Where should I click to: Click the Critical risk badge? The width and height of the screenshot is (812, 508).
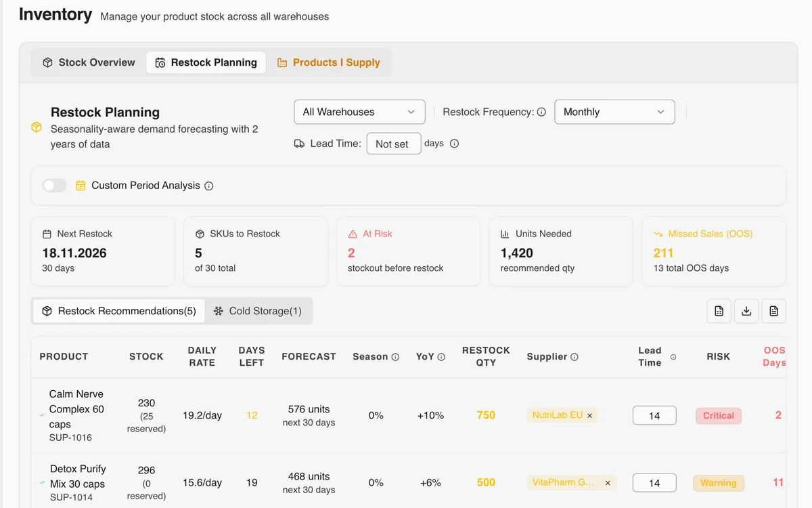pos(719,416)
